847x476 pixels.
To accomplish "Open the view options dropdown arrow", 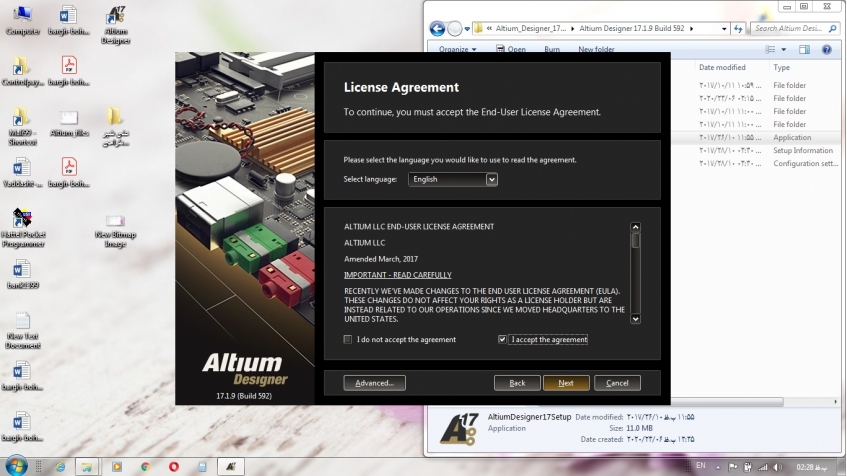I will click(x=784, y=50).
